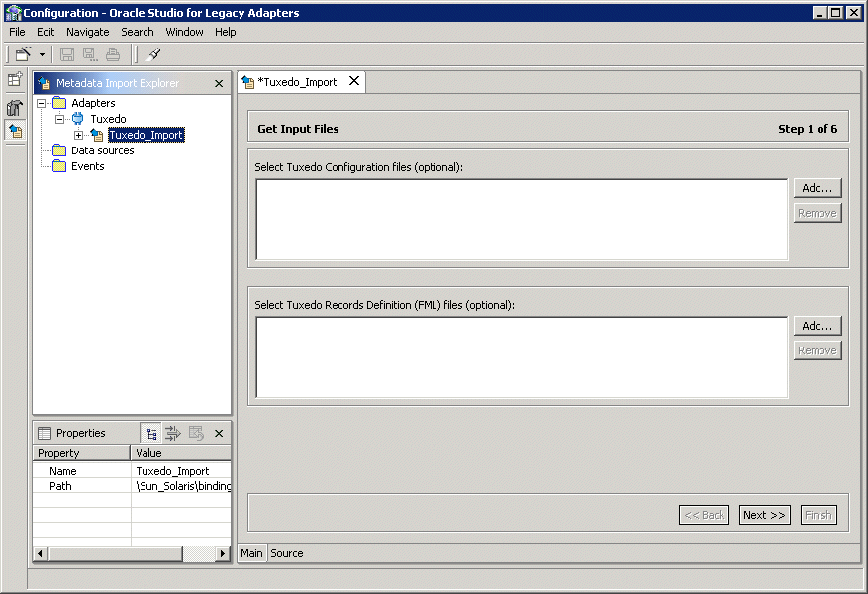868x594 pixels.
Task: Click the Properties panel table icon
Action: click(45, 433)
